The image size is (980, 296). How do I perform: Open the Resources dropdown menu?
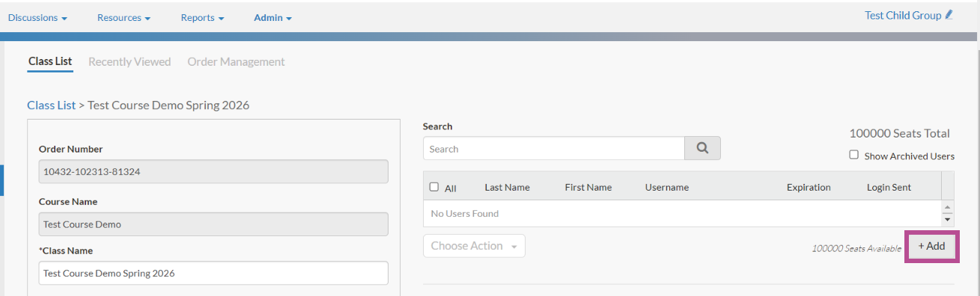tap(124, 17)
